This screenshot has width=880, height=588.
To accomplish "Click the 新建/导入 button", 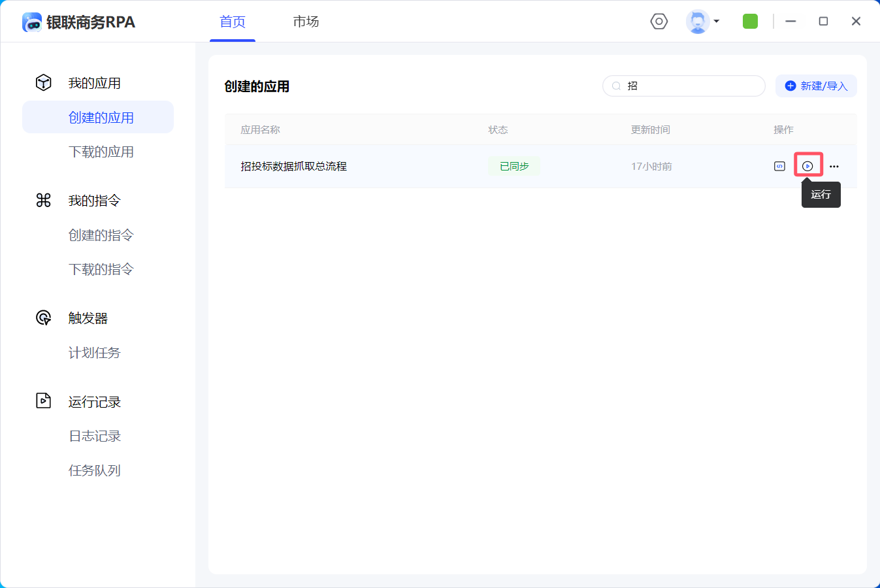I will (x=816, y=86).
